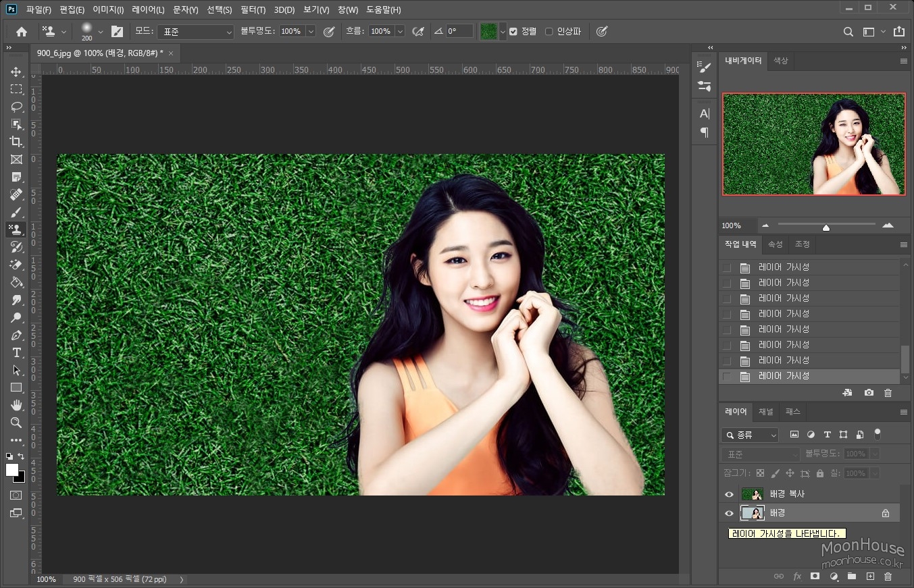Select the Lasso tool

click(x=16, y=107)
